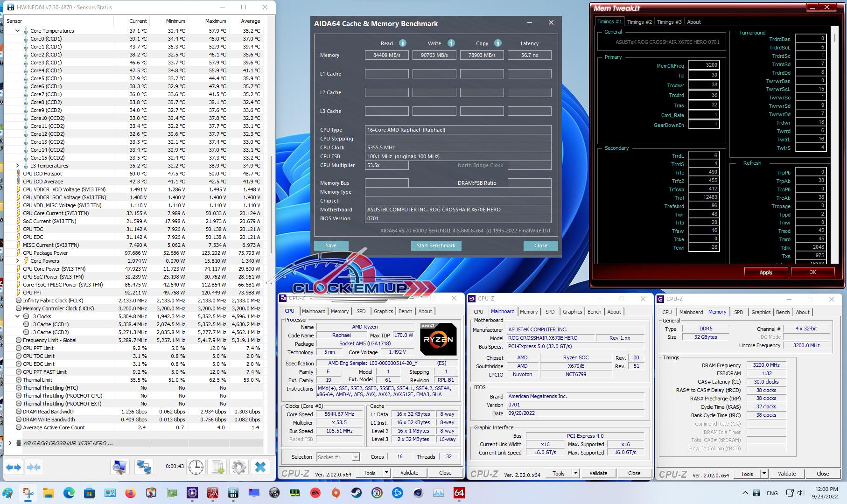
Task: Switch to Timings #3 tab in MemTweakIt
Action: (669, 22)
